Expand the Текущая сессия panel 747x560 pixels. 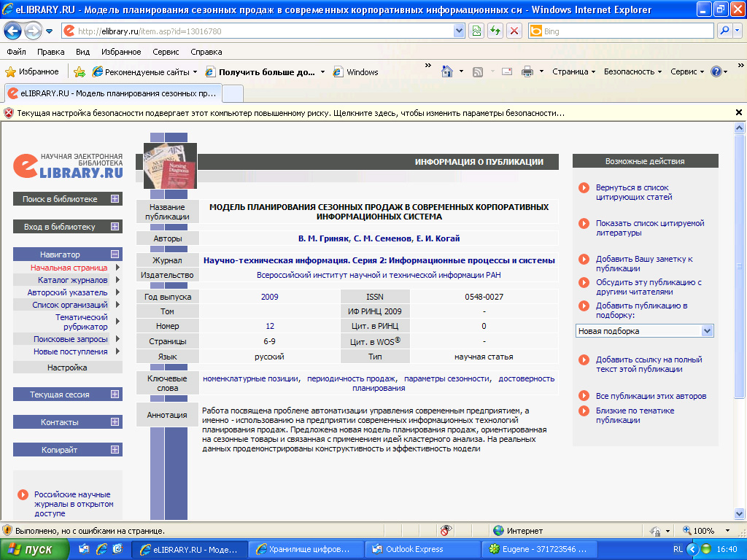pos(115,394)
